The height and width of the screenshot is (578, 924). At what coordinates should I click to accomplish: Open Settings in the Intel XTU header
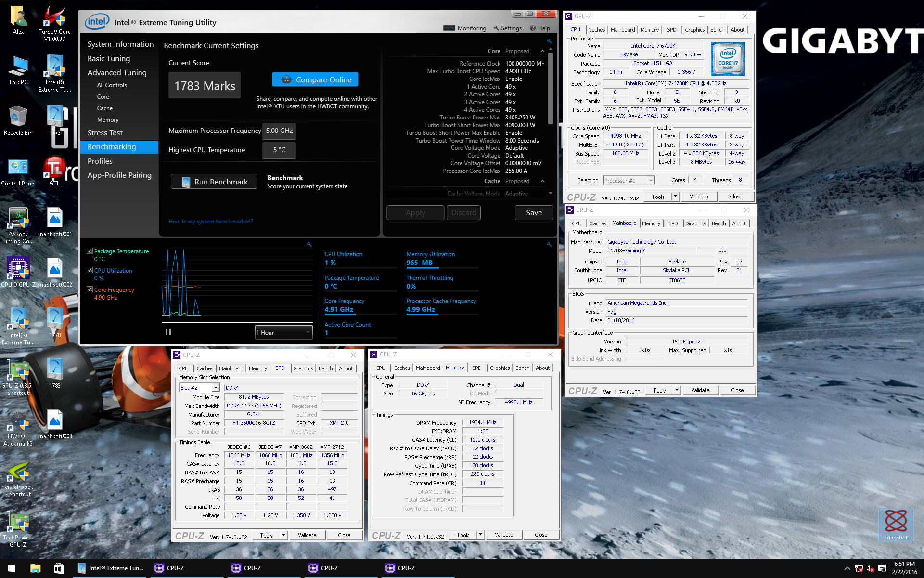click(x=507, y=28)
